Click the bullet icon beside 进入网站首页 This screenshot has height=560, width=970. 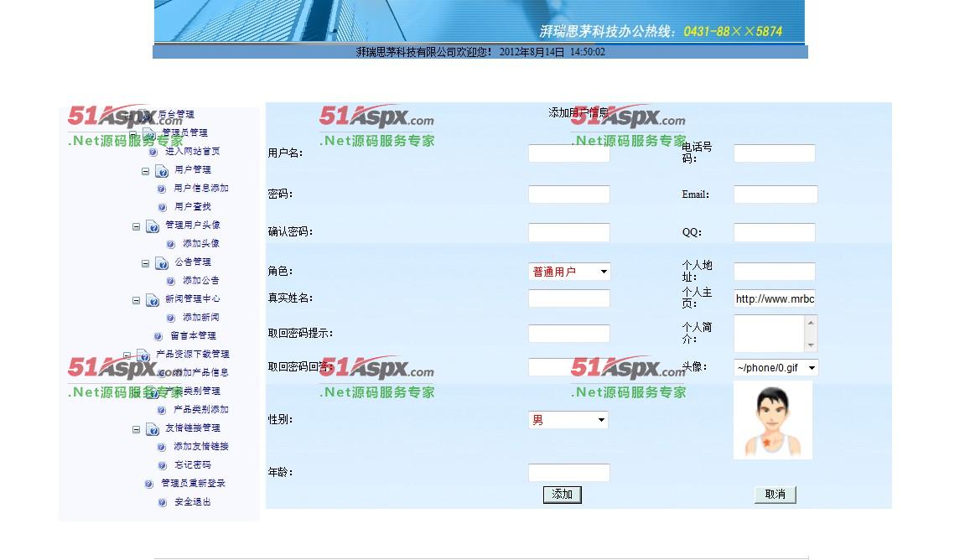point(153,152)
